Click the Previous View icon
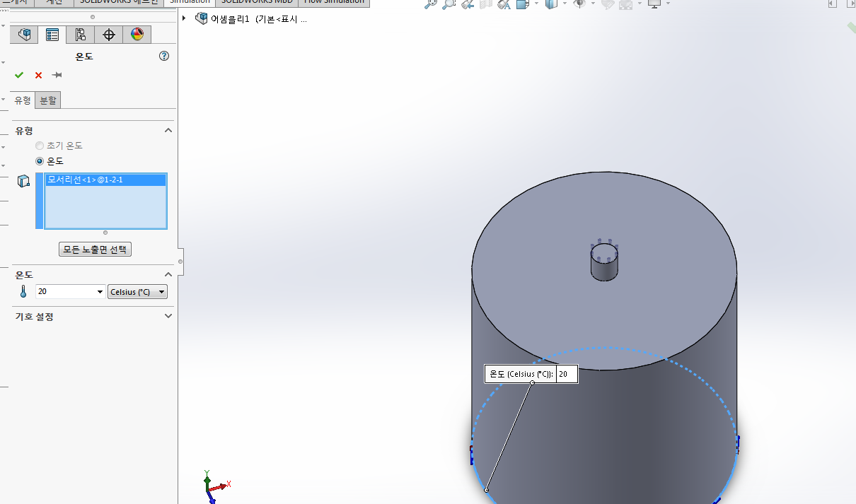Viewport: 856px width, 504px height. (x=467, y=4)
